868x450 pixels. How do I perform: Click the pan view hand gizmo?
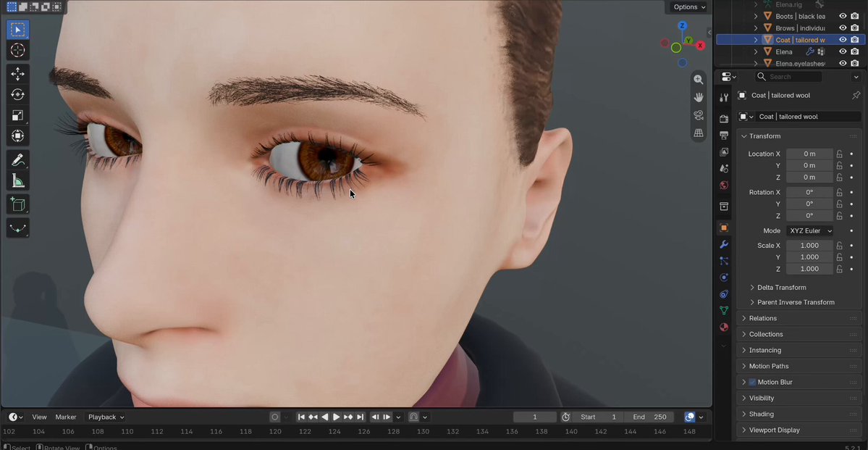(699, 98)
